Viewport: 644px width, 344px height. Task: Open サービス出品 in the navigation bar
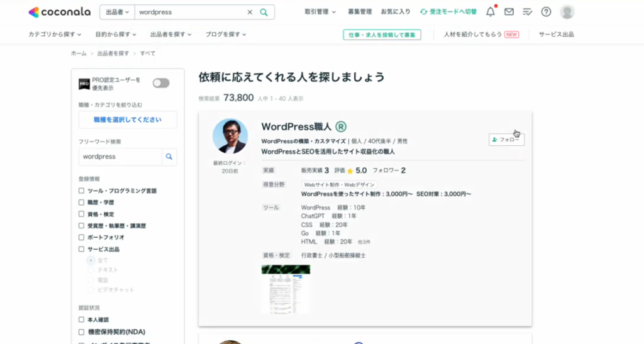coord(556,35)
